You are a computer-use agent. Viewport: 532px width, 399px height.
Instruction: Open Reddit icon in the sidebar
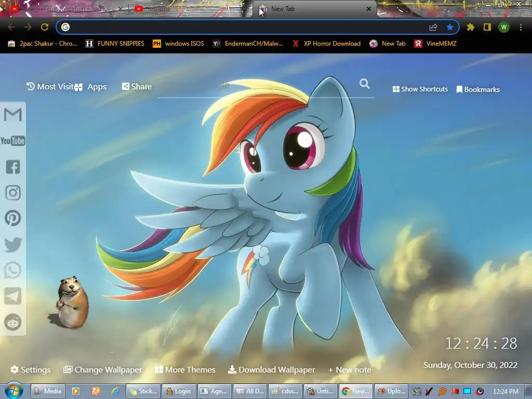[13, 322]
